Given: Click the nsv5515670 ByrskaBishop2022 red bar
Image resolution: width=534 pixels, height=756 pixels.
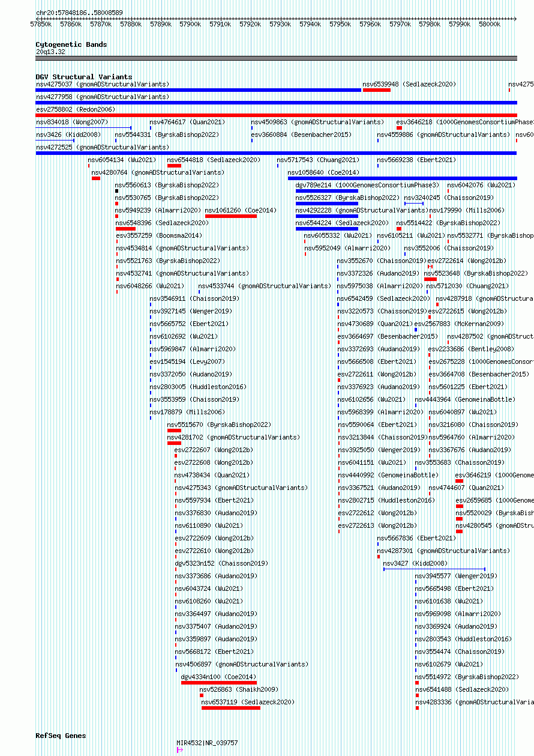Looking at the screenshot, I should 174,431.
